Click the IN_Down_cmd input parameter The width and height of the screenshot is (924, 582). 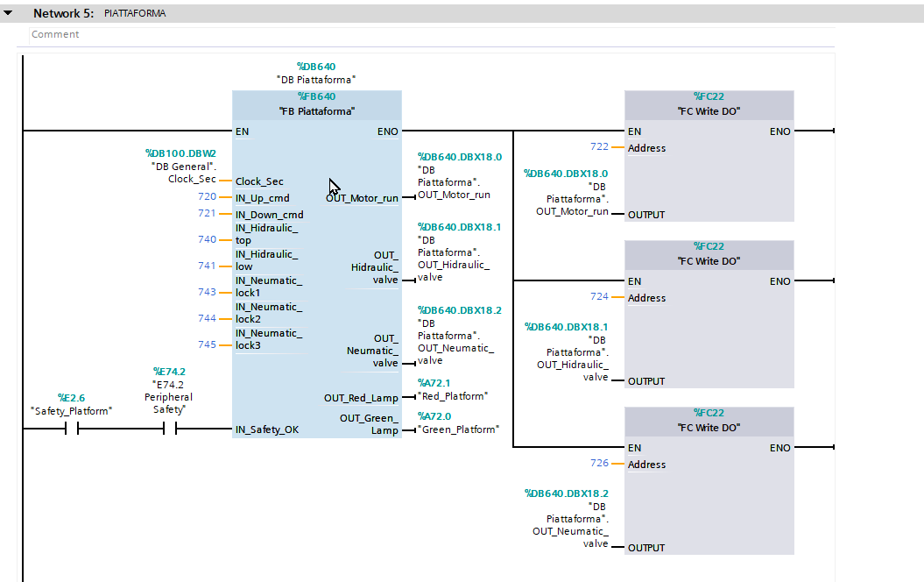(x=269, y=215)
